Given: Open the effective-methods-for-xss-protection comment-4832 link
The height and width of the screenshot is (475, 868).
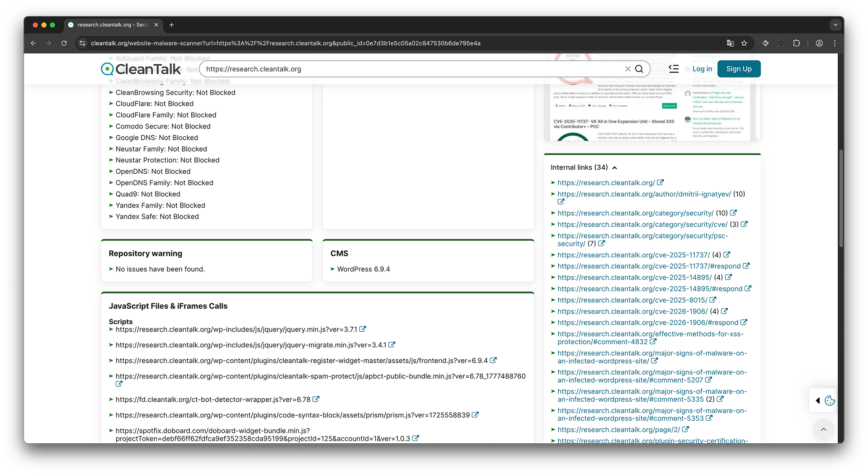Looking at the screenshot, I should pos(650,338).
